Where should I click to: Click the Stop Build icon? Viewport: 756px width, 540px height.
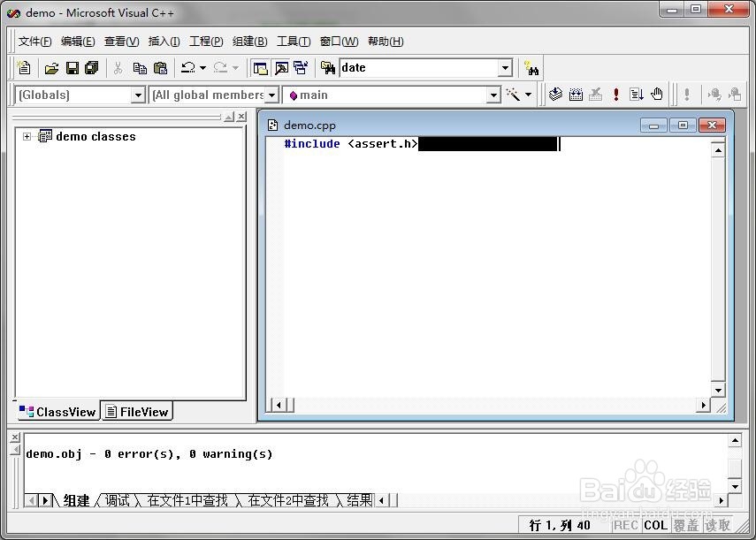pyautogui.click(x=595, y=94)
